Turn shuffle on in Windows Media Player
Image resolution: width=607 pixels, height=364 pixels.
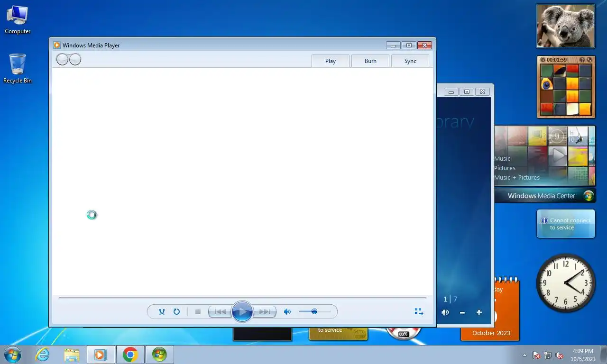pyautogui.click(x=162, y=311)
